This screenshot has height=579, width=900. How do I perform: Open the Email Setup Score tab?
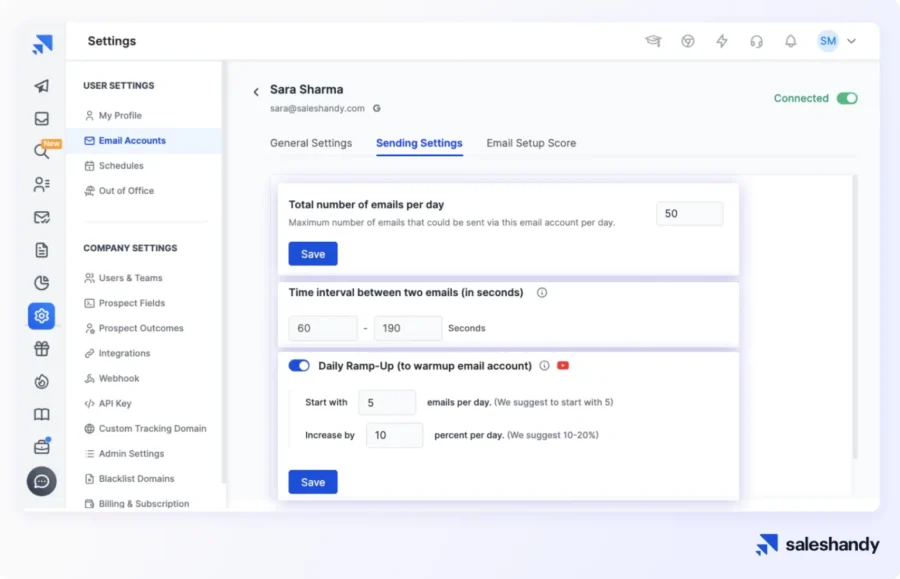click(531, 143)
